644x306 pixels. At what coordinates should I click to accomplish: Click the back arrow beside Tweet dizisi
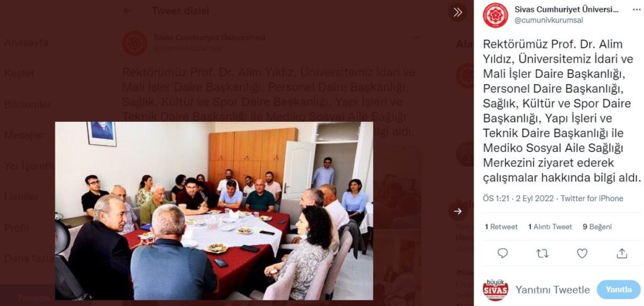[128, 11]
